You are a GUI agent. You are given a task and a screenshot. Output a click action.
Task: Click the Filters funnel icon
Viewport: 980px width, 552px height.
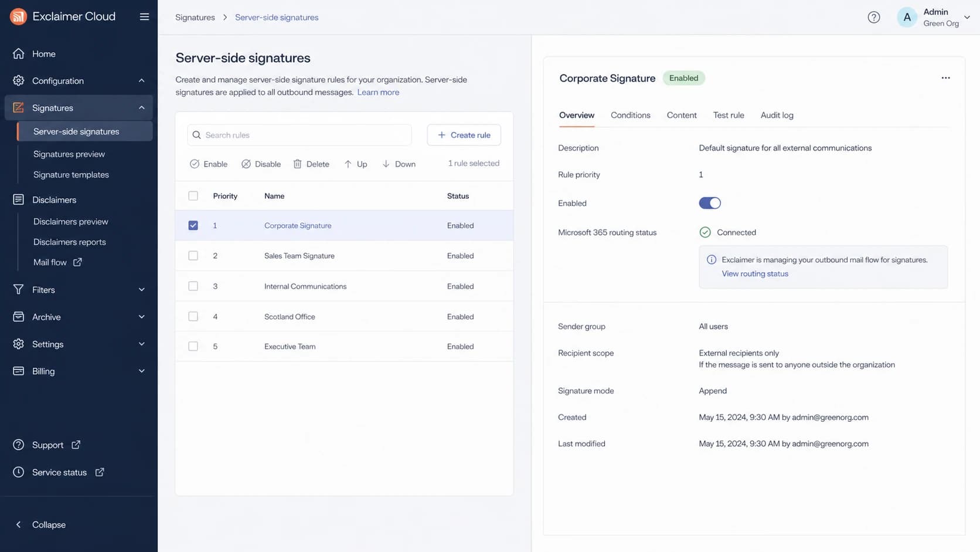point(18,289)
